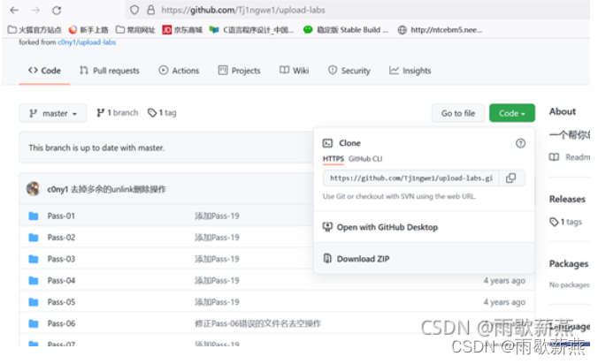The height and width of the screenshot is (364, 598).
Task: Switch to the Insights tab
Action: click(x=410, y=71)
